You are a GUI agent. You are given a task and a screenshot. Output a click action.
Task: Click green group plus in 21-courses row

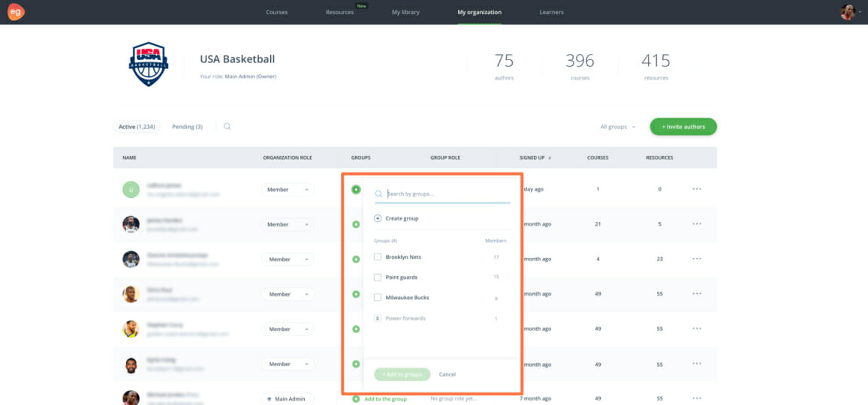(356, 224)
